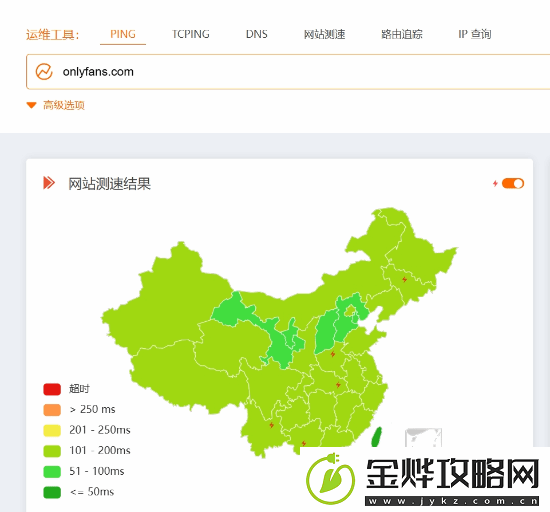Image resolution: width=550 pixels, height=512 pixels.
Task: Click the 网站测速结果 heading
Action: tap(109, 184)
